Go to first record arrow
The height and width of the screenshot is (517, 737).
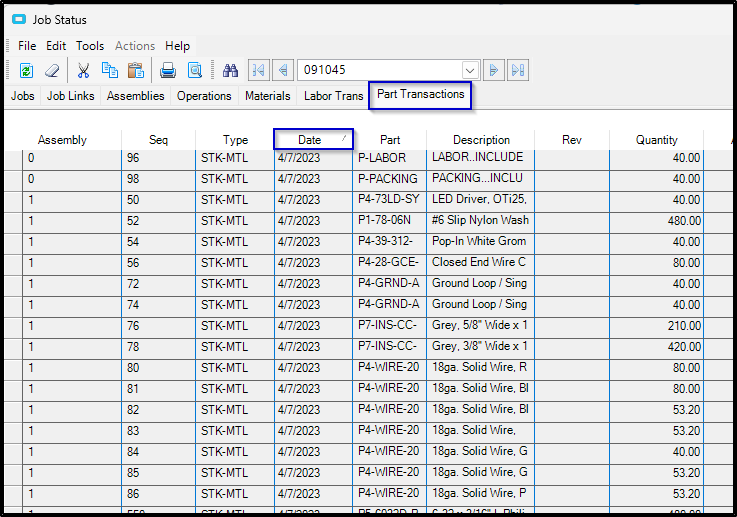click(259, 70)
